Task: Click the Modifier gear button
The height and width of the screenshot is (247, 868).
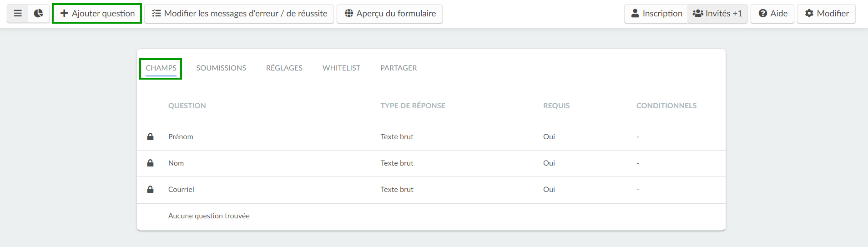Action: coord(826,13)
